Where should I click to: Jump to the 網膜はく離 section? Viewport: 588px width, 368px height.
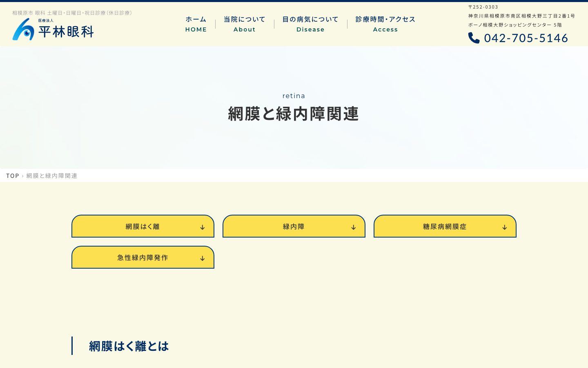tap(143, 226)
